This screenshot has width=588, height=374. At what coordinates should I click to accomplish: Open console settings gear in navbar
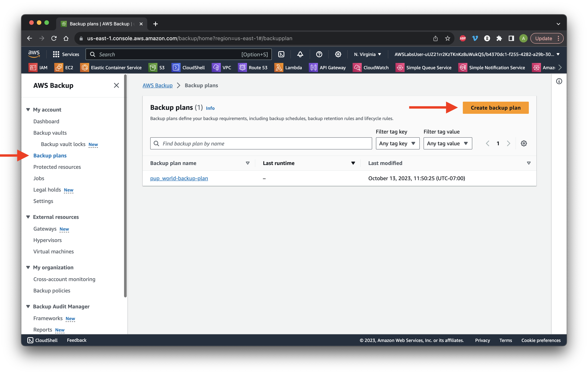coord(338,54)
